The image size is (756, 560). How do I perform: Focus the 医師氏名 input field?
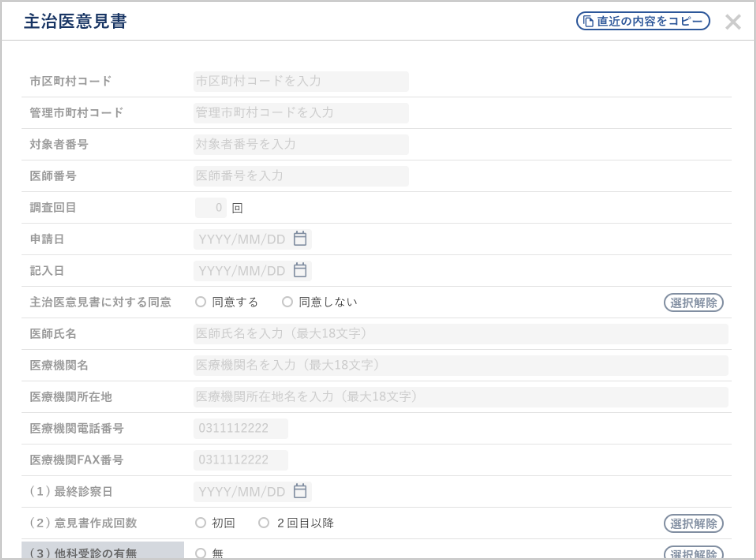click(460, 334)
